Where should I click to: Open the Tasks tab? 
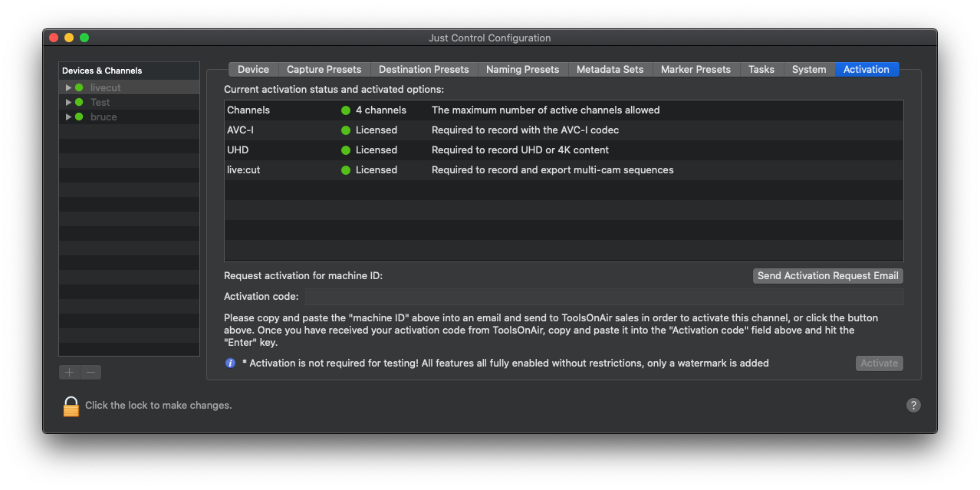point(761,69)
